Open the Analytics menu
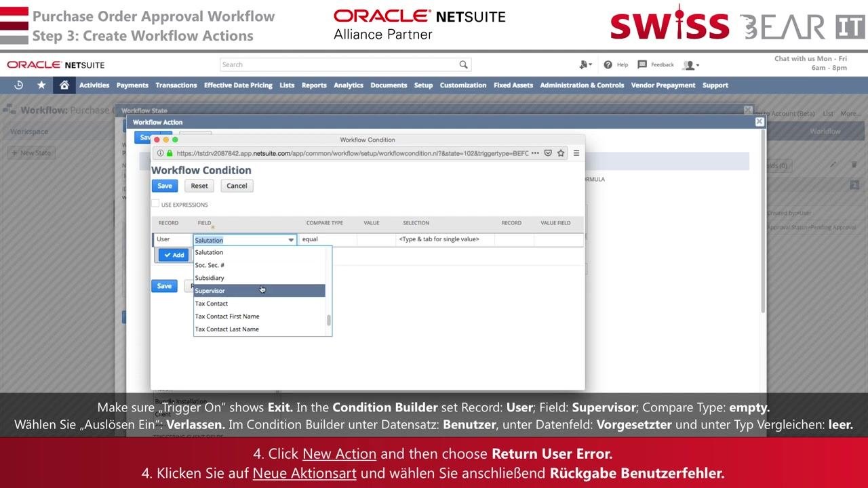This screenshot has width=868, height=488. pyautogui.click(x=349, y=85)
